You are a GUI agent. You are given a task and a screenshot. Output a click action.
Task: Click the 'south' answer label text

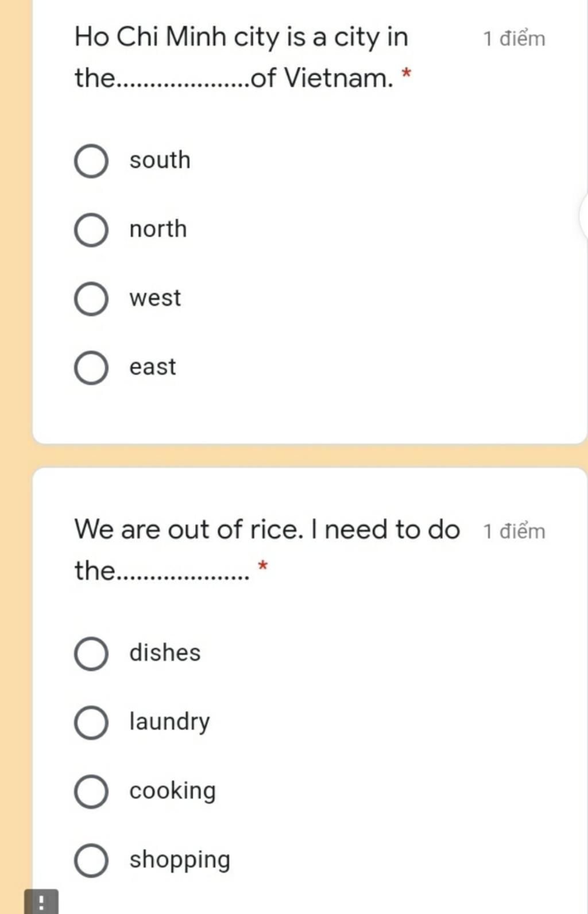pyautogui.click(x=160, y=160)
